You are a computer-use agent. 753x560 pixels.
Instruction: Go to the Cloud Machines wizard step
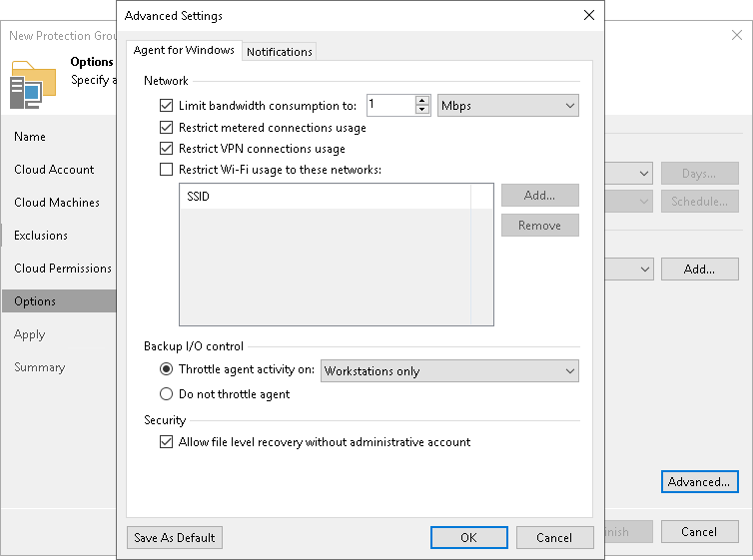point(57,203)
